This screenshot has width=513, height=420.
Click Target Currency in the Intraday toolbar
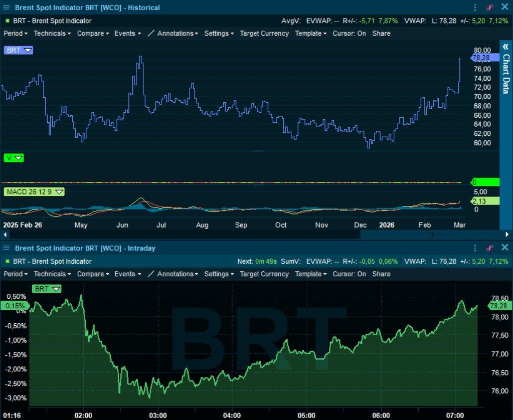tap(264, 274)
